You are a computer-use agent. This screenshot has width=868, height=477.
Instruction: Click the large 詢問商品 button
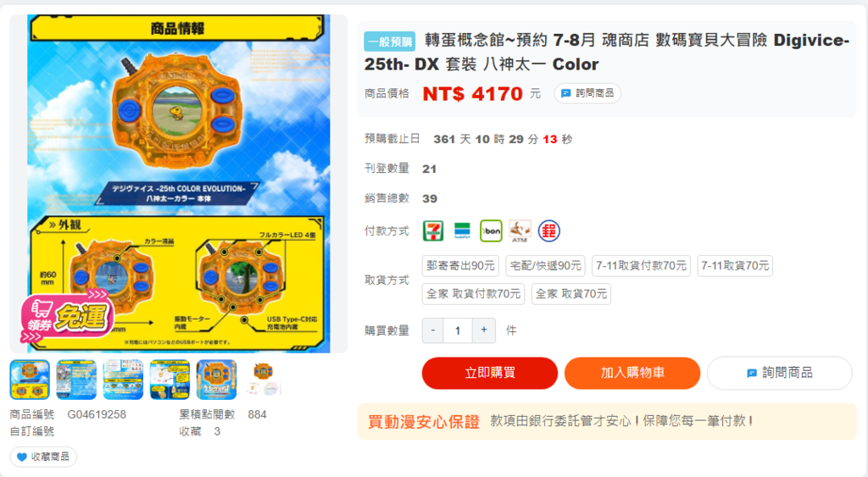click(x=780, y=373)
